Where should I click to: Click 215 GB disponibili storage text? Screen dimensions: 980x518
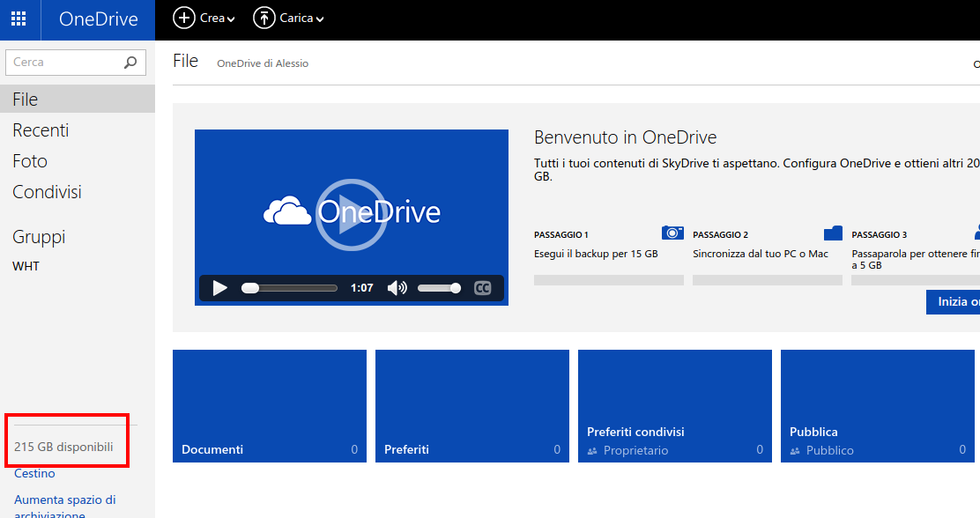63,447
